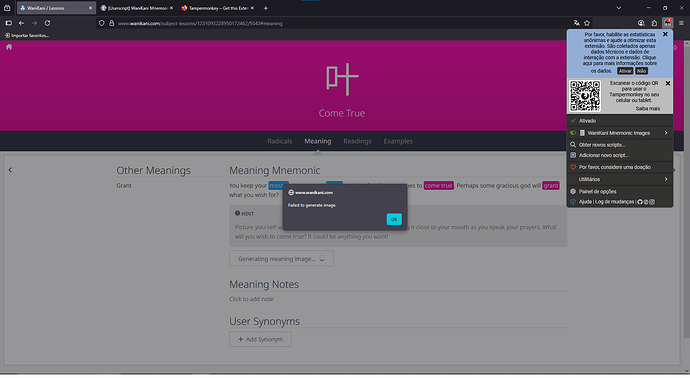This screenshot has height=378, width=690.
Task: Expand the WaniKani Mnemonic Images submenu arrow
Action: coord(666,133)
